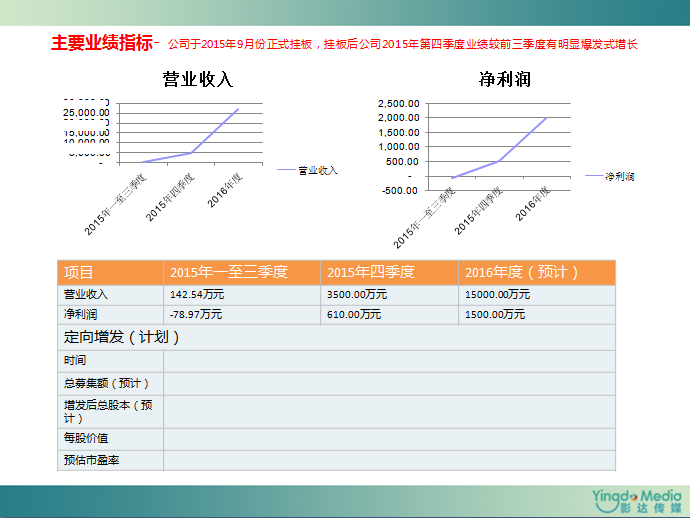Click the empty cell beside 时间
This screenshot has width=690, height=518.
click(389, 360)
